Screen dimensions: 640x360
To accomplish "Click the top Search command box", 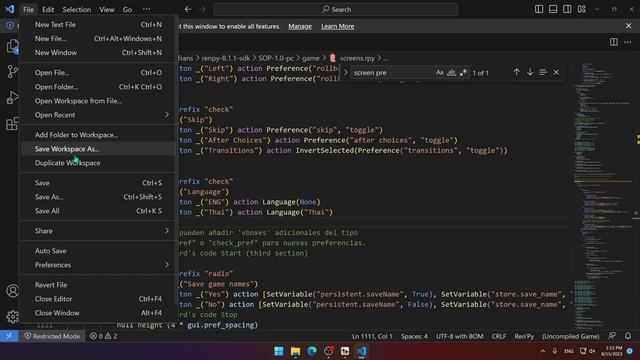I will (x=336, y=9).
